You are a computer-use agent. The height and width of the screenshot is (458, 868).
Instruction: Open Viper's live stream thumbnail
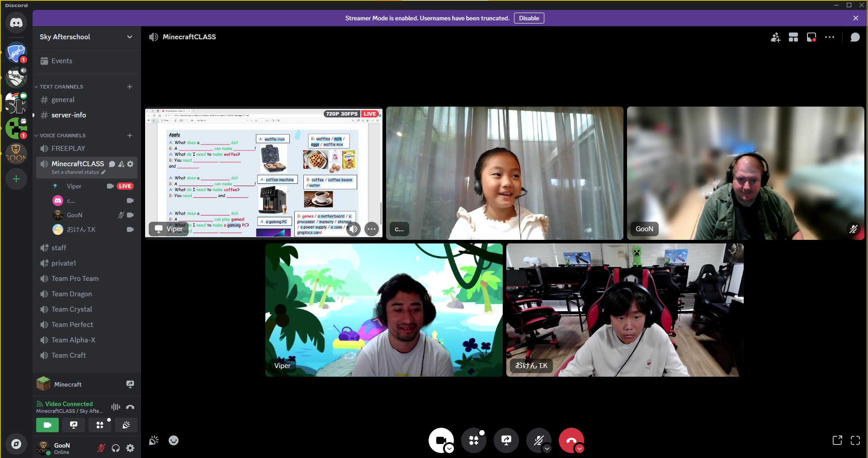click(264, 173)
